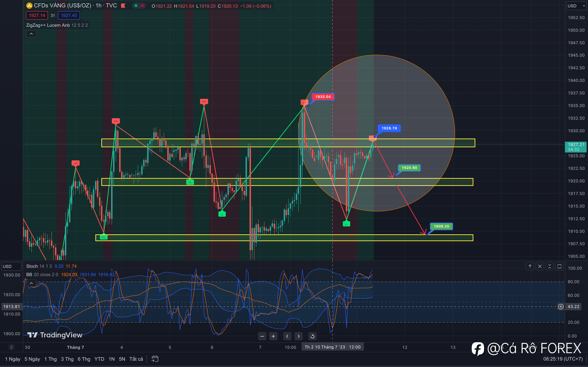This screenshot has height=367, width=588.
Task: Move the Stoch pane up
Action: (530, 266)
